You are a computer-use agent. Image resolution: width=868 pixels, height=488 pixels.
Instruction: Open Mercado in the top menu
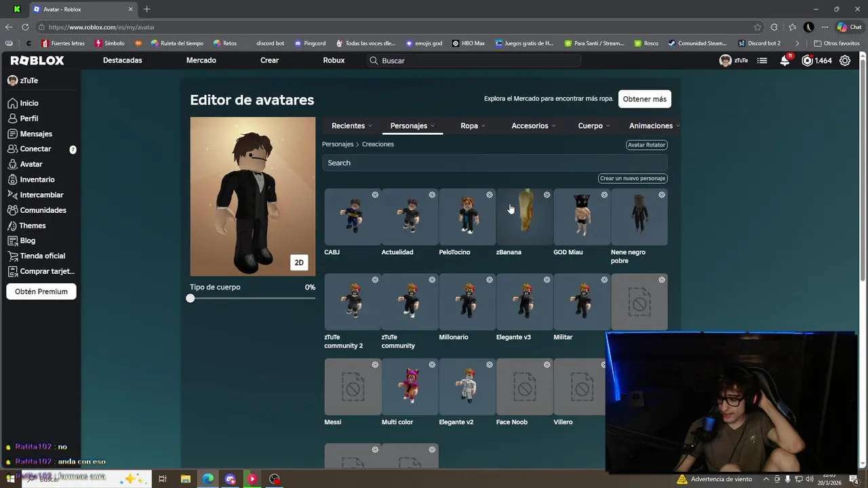coord(201,60)
